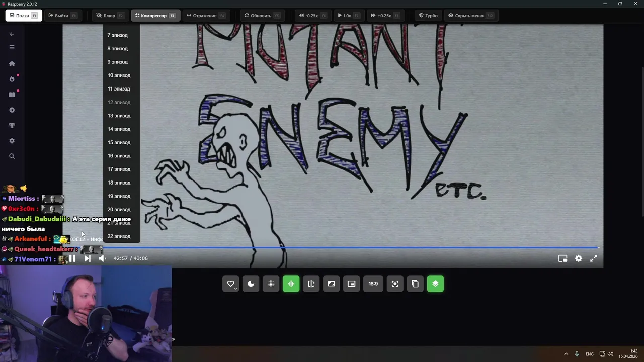Viewport: 644px width, 362px height.
Task: Open the hamburger menu in sidebar
Action: pos(12,47)
